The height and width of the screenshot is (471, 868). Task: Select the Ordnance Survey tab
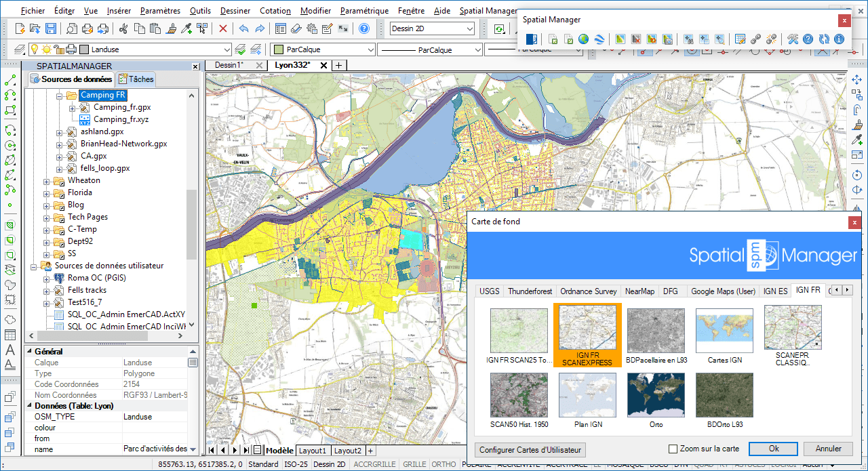point(588,291)
